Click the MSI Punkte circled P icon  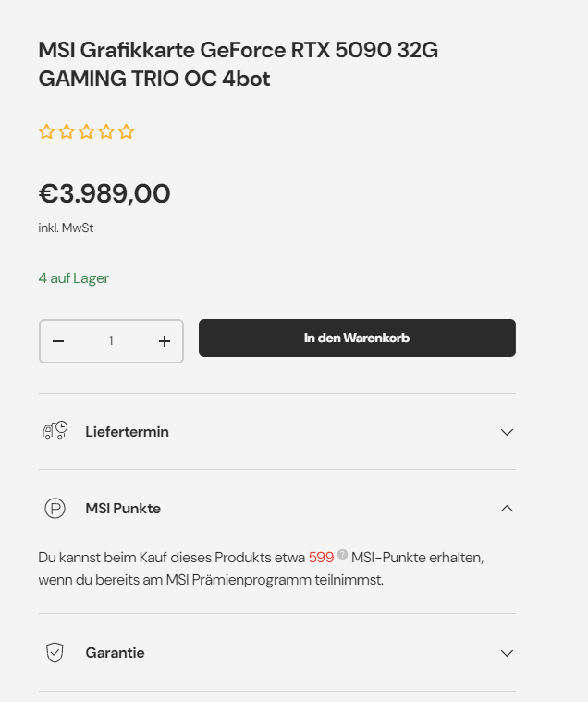(x=55, y=508)
